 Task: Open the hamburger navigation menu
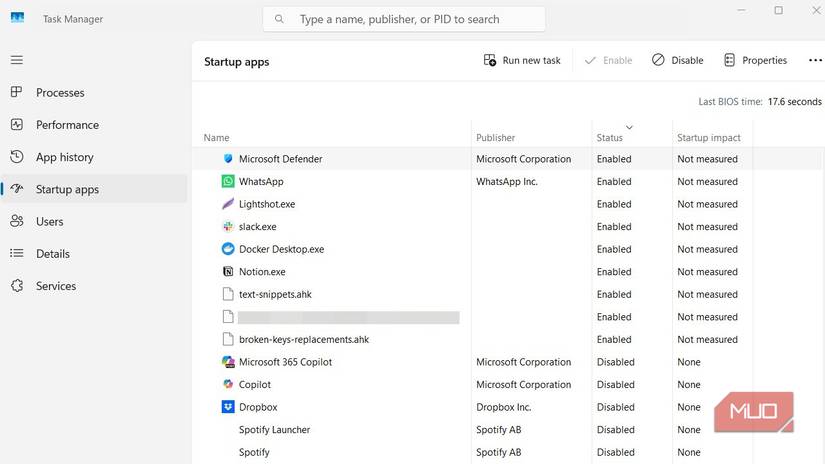click(17, 60)
